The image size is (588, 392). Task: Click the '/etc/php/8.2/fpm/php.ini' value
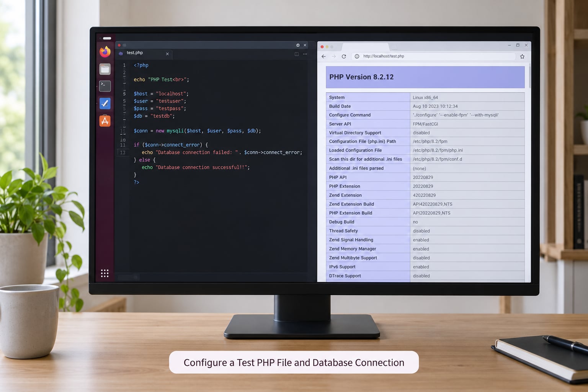coord(438,150)
